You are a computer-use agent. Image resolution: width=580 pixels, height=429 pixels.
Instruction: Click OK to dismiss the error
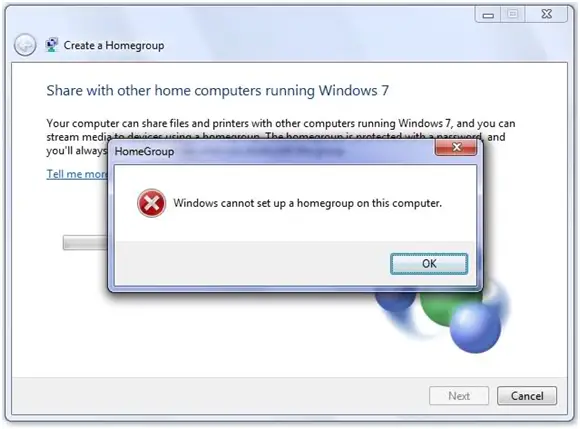[429, 264]
